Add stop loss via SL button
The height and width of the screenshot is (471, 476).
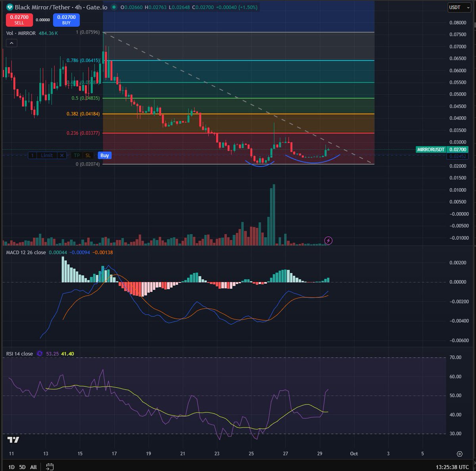click(x=88, y=155)
